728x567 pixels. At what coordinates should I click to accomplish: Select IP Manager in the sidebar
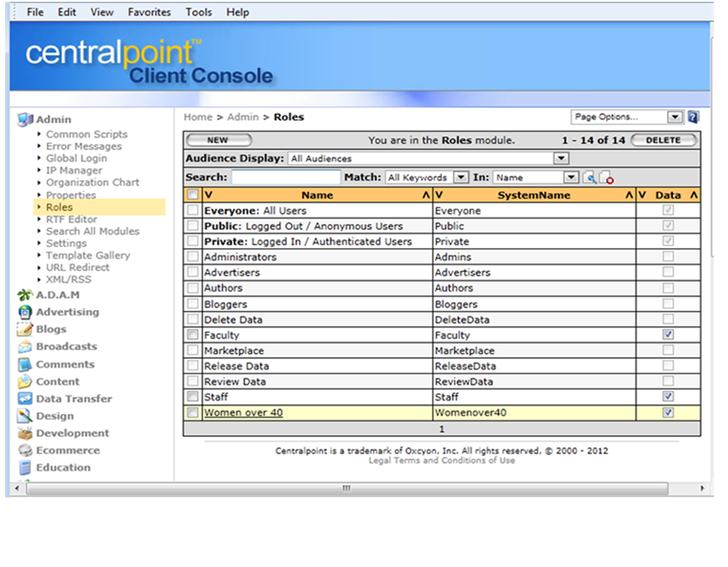click(74, 171)
